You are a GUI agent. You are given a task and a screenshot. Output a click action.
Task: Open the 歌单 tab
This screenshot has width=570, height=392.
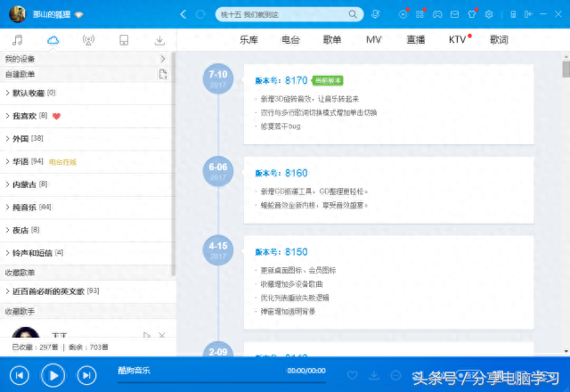(x=332, y=39)
